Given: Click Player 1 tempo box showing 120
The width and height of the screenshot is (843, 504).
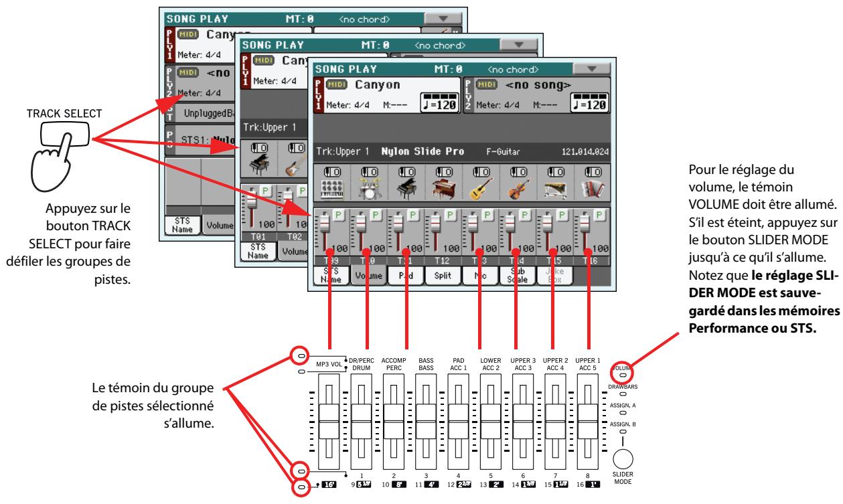Looking at the screenshot, I should point(441,101).
